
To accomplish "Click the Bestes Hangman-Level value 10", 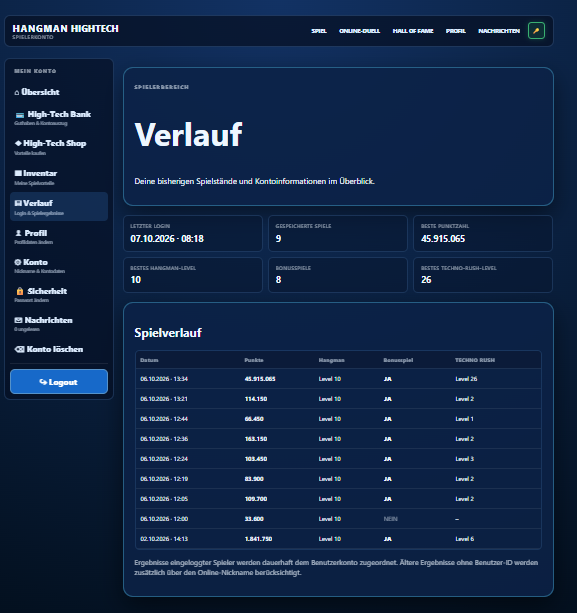I will pyautogui.click(x=136, y=280).
